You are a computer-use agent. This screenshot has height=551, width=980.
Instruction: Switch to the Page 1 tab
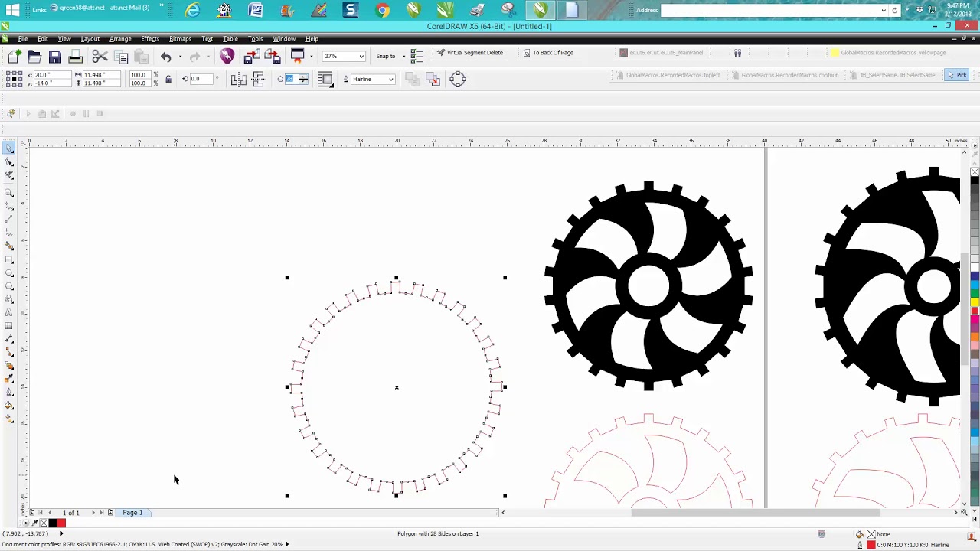point(132,513)
